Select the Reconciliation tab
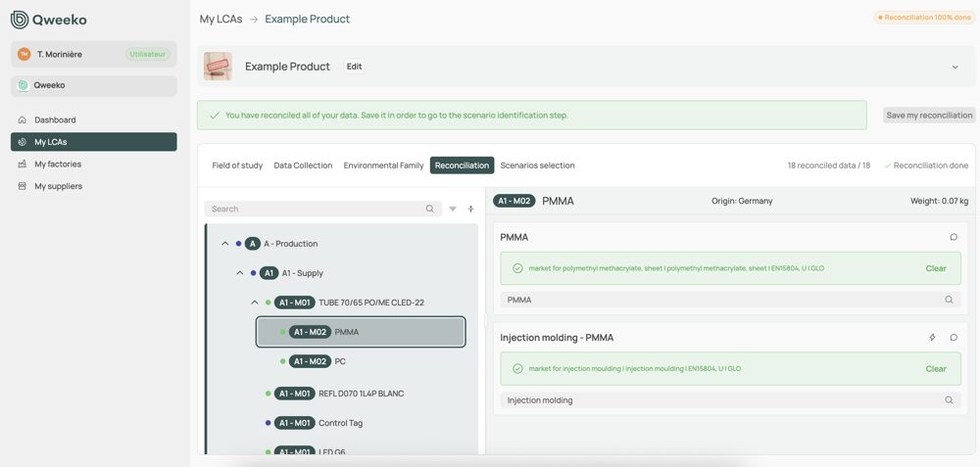 point(462,165)
